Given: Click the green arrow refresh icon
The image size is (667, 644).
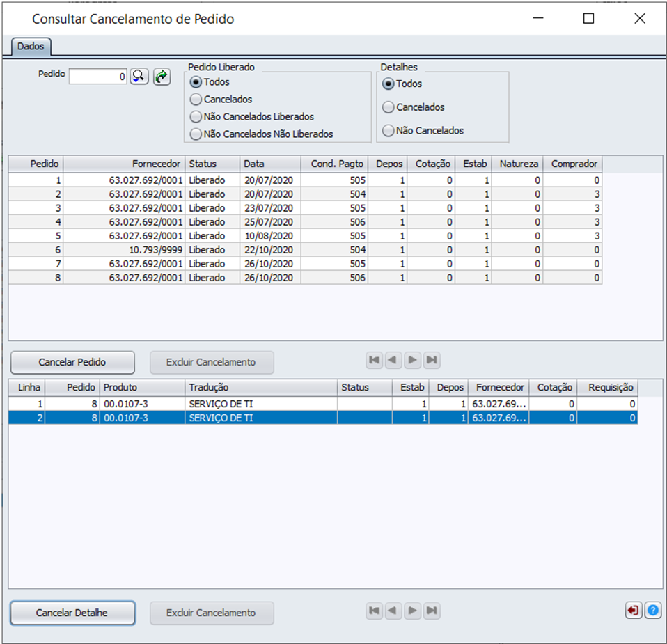Looking at the screenshot, I should pyautogui.click(x=162, y=77).
